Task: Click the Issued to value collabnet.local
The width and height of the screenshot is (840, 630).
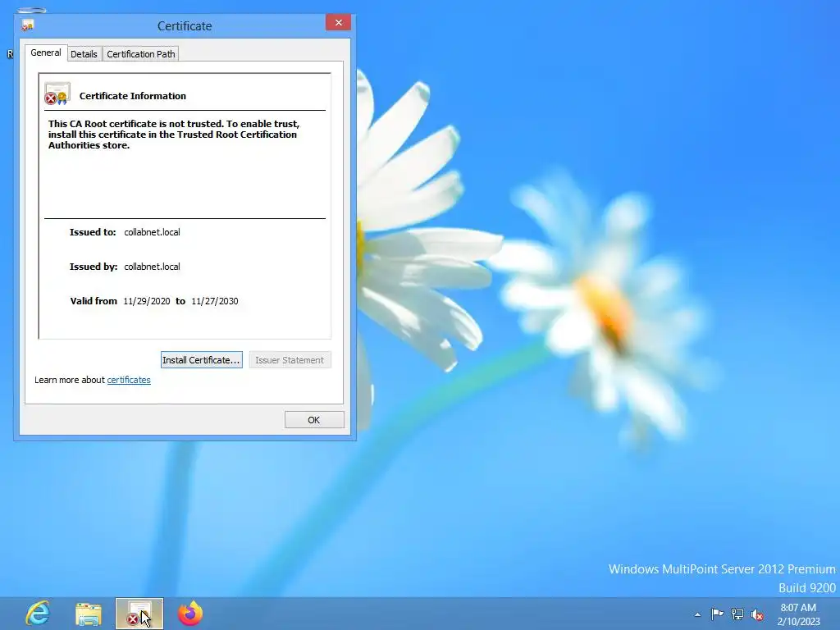Action: click(x=152, y=232)
